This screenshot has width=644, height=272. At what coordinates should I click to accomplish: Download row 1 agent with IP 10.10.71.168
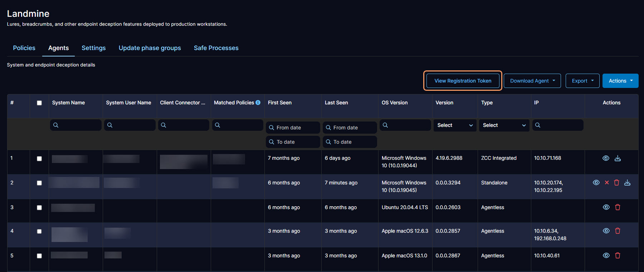(618, 158)
